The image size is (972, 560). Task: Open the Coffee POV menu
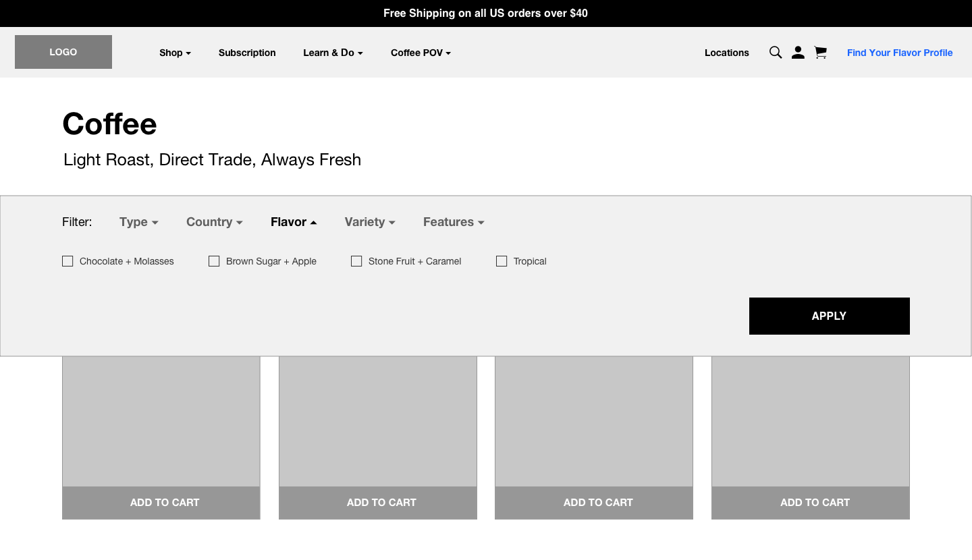click(x=421, y=53)
